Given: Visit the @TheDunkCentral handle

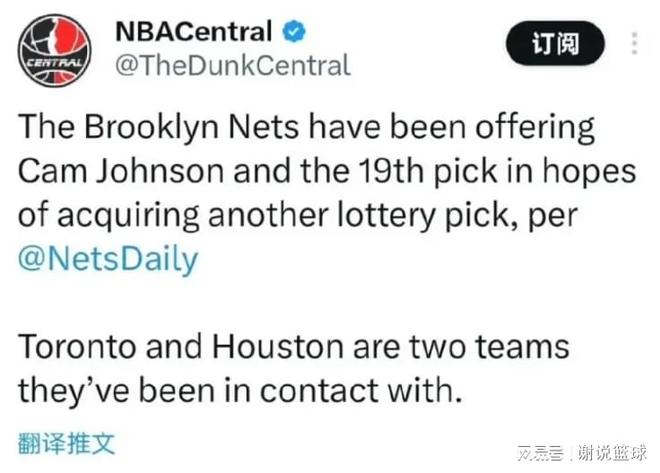Looking at the screenshot, I should tap(235, 66).
